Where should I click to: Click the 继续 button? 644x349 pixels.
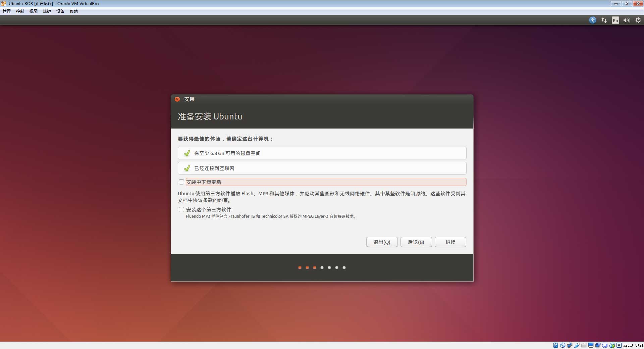click(450, 242)
